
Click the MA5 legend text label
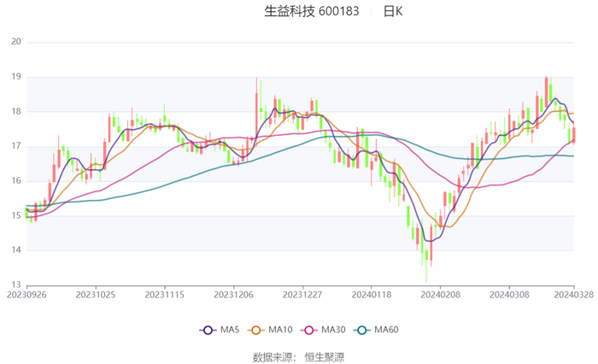[x=230, y=330]
